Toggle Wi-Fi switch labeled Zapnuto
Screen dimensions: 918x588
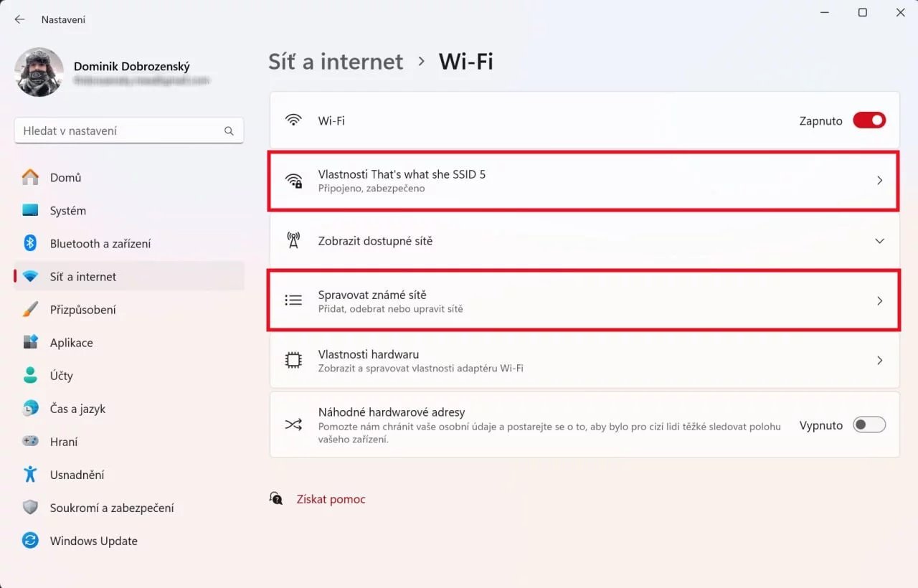(x=869, y=120)
